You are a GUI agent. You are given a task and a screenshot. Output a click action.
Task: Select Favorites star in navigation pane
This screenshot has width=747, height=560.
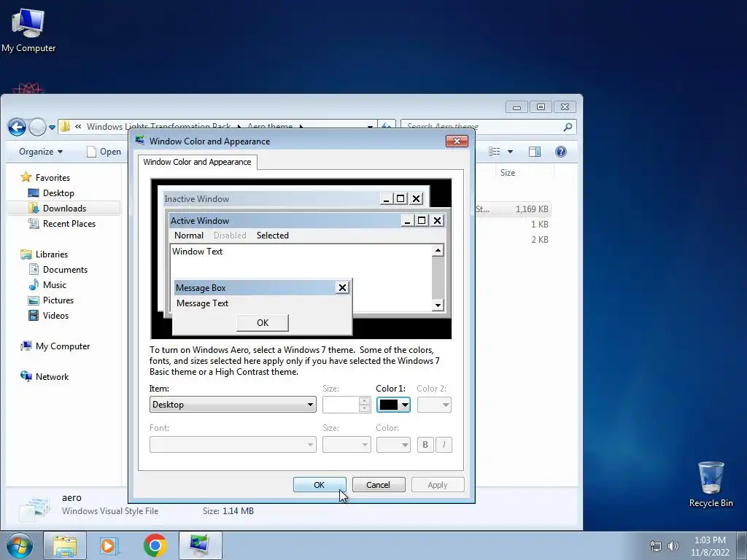[26, 177]
